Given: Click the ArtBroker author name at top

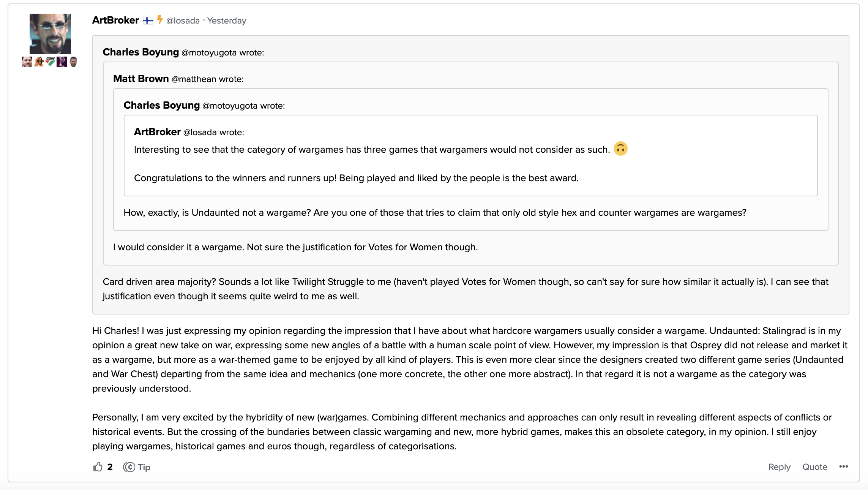Looking at the screenshot, I should pyautogui.click(x=115, y=21).
